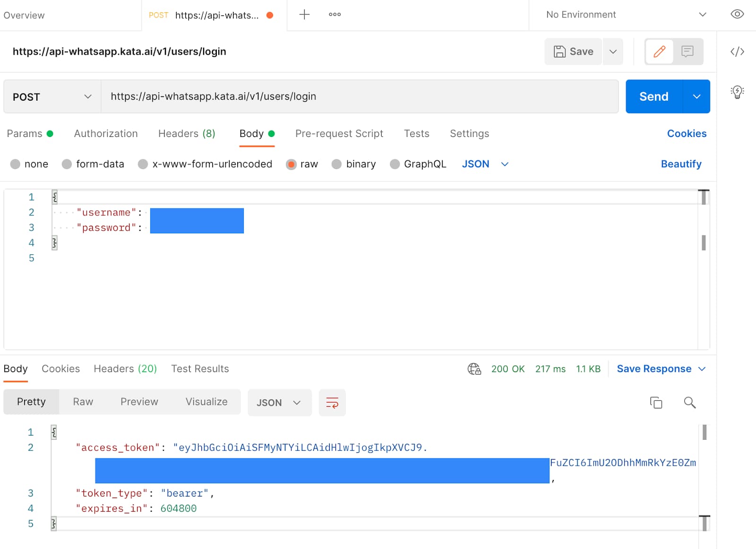Select the raw body type
The image size is (756, 549).
tap(302, 164)
